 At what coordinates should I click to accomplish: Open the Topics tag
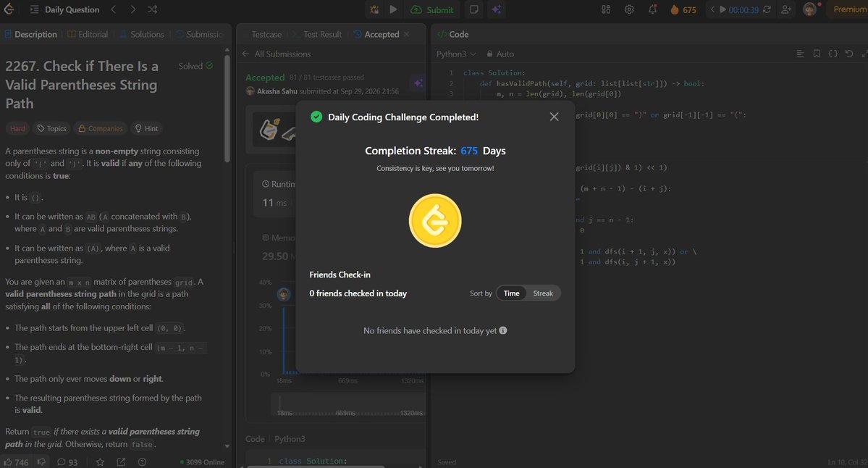51,128
